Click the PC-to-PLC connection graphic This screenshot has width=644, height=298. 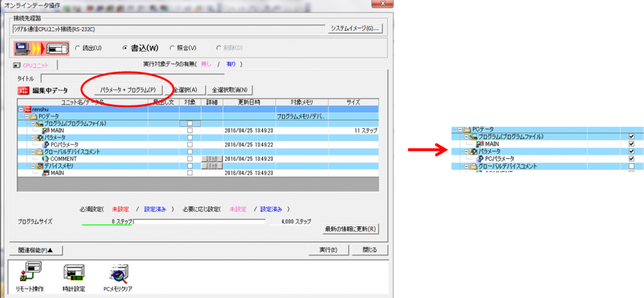[x=41, y=48]
